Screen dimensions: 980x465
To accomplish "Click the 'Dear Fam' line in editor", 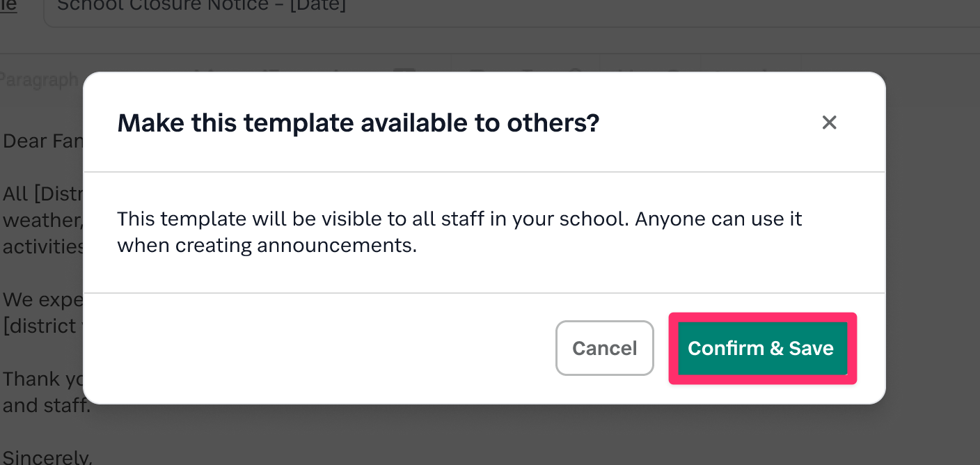I will 42,141.
